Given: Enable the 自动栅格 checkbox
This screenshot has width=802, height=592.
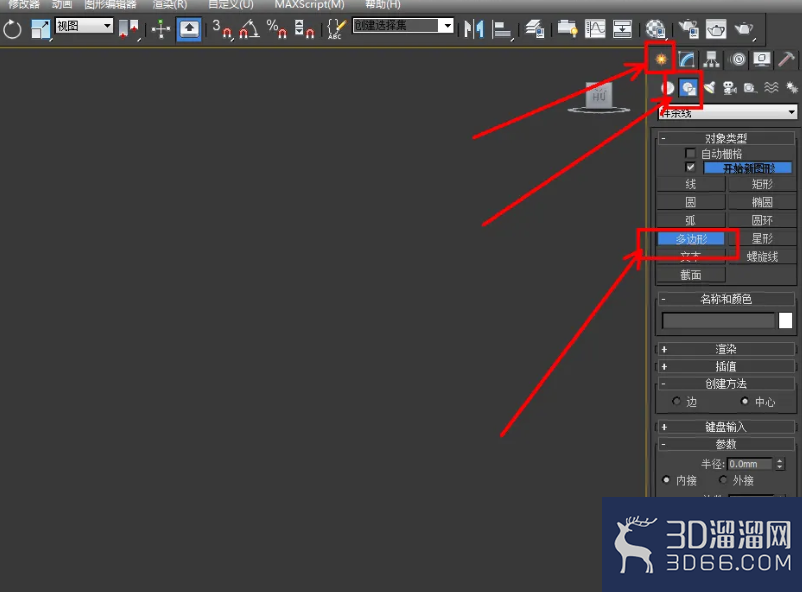Looking at the screenshot, I should click(690, 153).
